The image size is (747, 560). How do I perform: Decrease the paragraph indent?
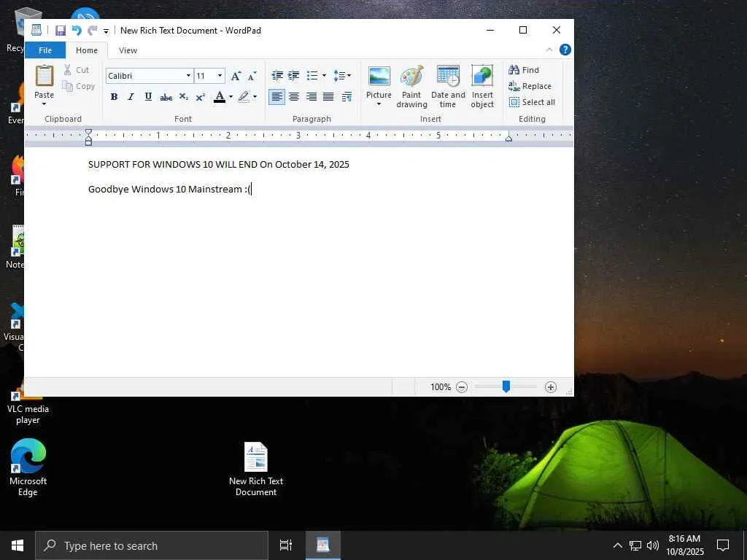click(x=276, y=75)
